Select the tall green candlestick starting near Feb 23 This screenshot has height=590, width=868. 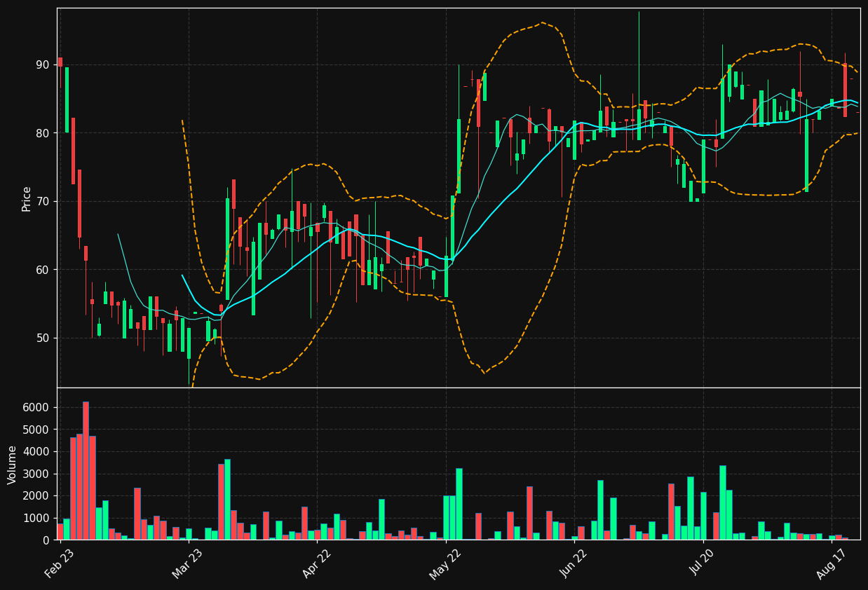tap(67, 100)
